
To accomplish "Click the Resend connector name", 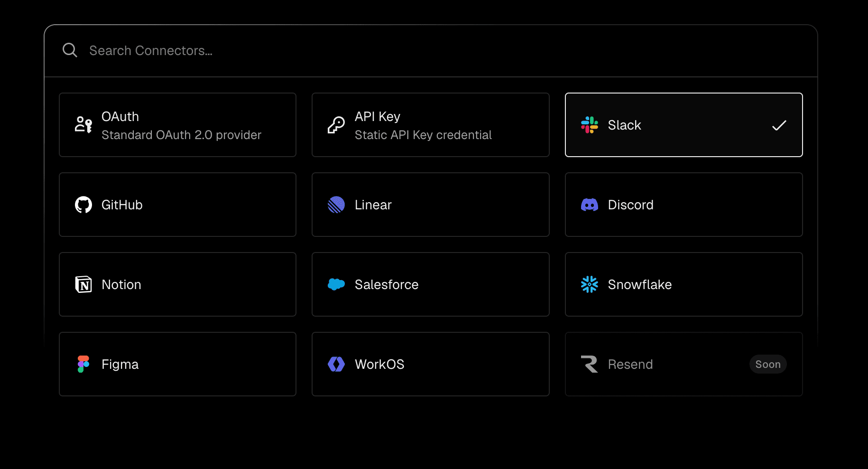I will pyautogui.click(x=630, y=365).
